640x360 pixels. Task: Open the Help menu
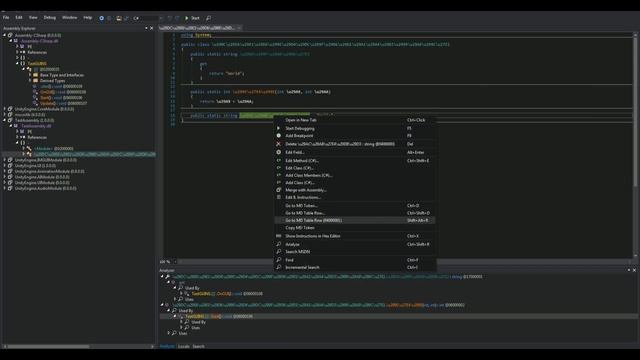pos(88,18)
